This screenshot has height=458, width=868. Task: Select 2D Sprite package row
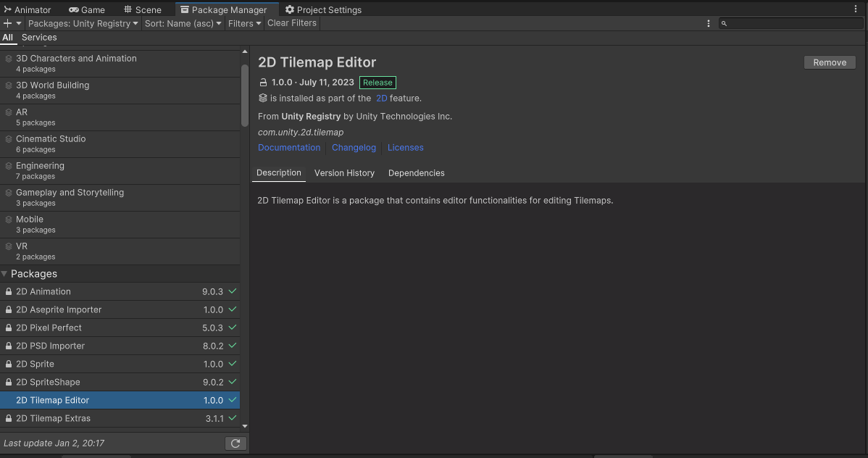(120, 364)
